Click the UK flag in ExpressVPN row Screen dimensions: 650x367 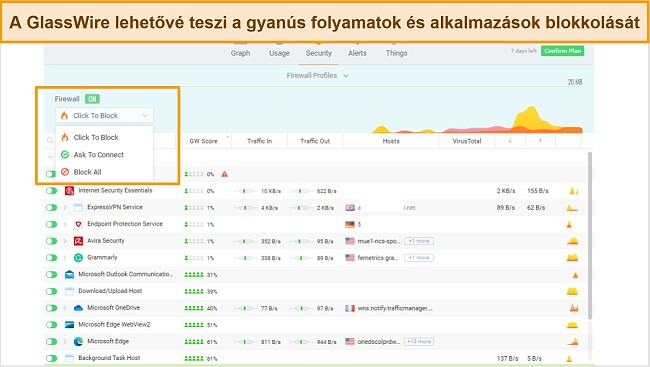point(350,208)
